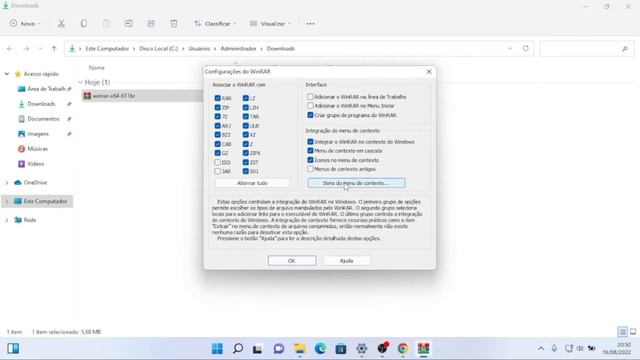Image resolution: width=640 pixels, height=360 pixels.
Task: Open Settings gear on taskbar
Action: (362, 349)
